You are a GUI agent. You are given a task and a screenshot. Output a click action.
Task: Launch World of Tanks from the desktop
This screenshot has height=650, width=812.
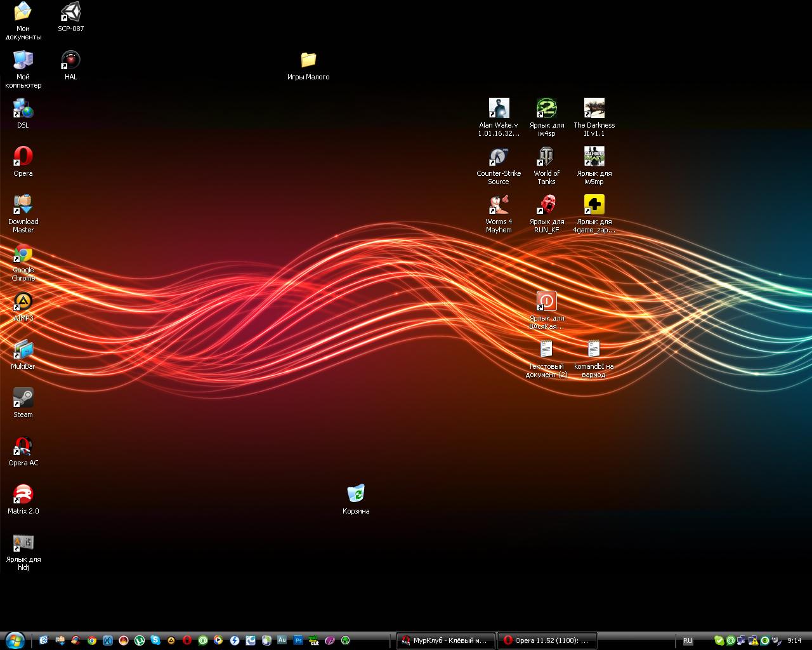pyautogui.click(x=546, y=157)
